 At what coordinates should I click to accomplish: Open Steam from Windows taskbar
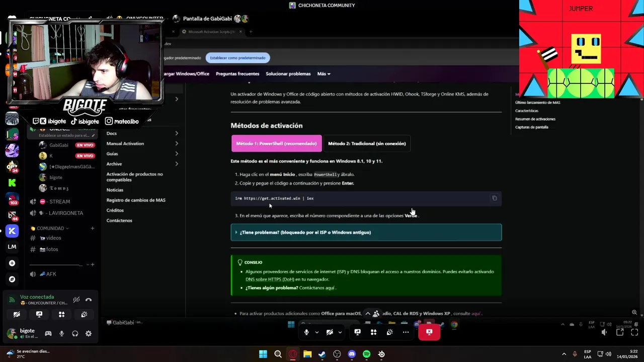322,354
